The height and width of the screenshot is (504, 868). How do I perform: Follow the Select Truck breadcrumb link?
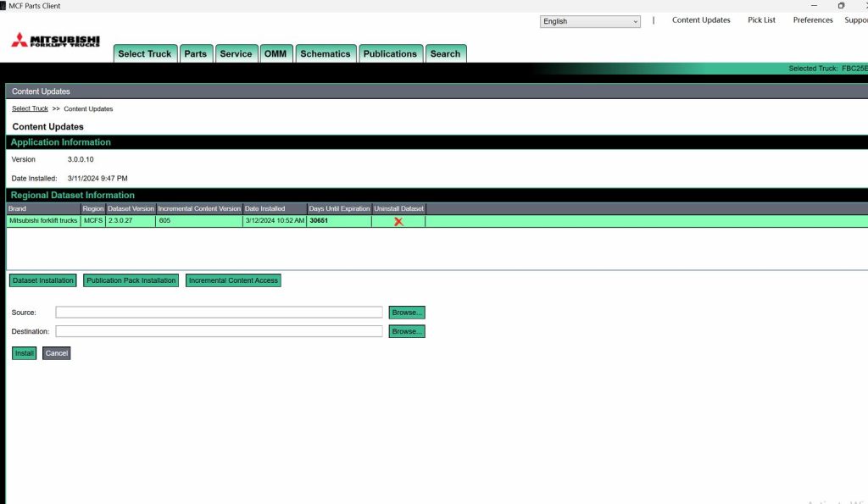click(29, 108)
